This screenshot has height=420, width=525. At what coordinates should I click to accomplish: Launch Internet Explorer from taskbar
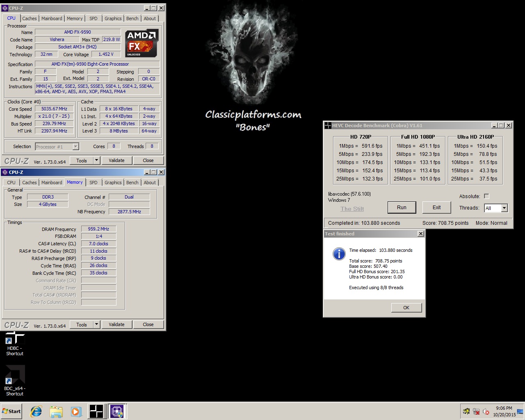(x=36, y=411)
